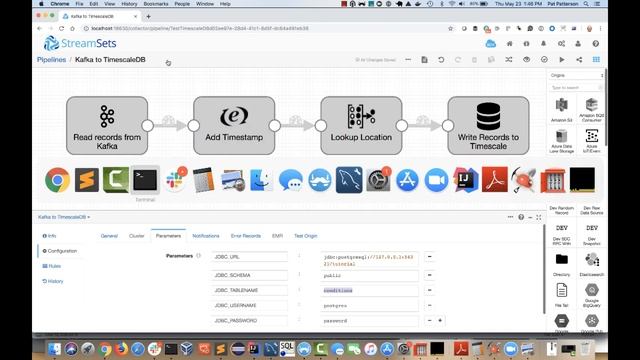
Task: Open the Rules section in sidebar
Action: (x=52, y=266)
